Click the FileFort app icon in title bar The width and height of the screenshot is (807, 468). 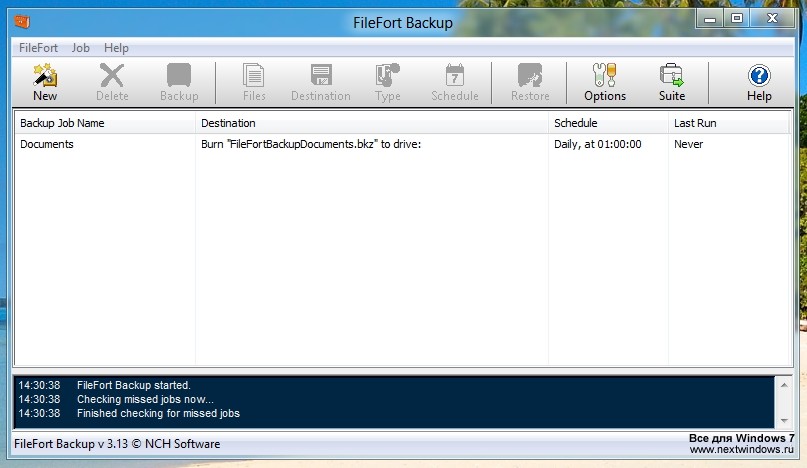[x=22, y=22]
